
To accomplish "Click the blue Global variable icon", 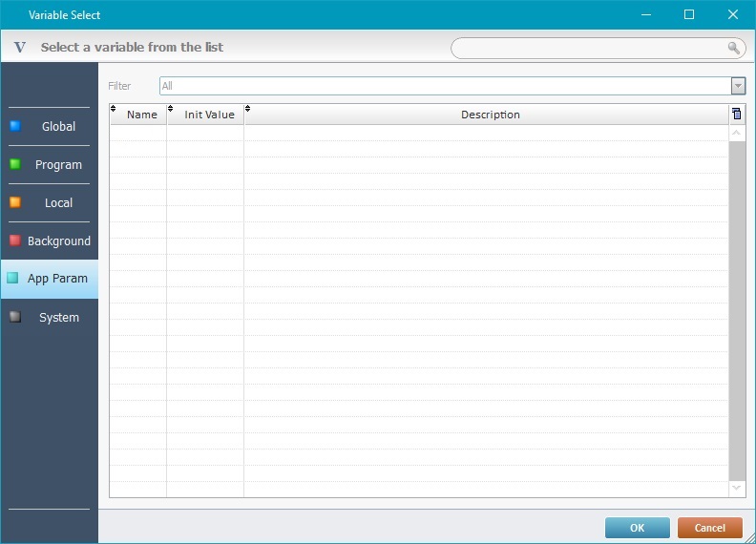I will (15, 126).
